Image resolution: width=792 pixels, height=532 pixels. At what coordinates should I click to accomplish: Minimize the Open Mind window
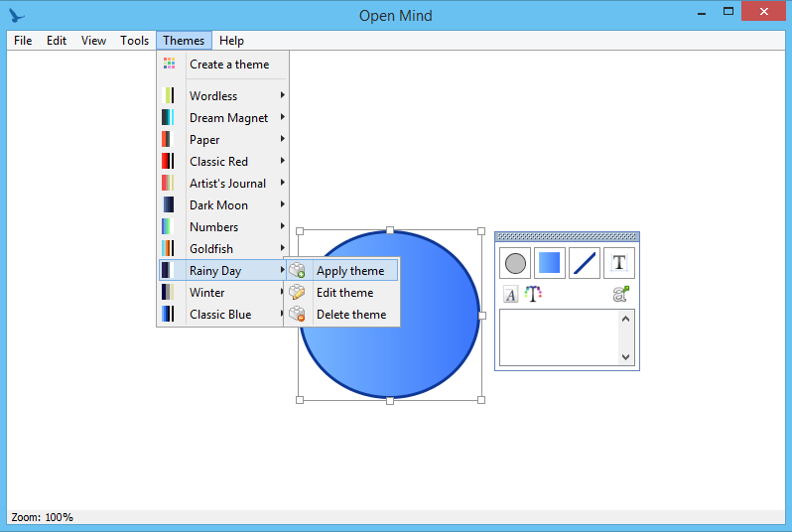pyautogui.click(x=702, y=13)
